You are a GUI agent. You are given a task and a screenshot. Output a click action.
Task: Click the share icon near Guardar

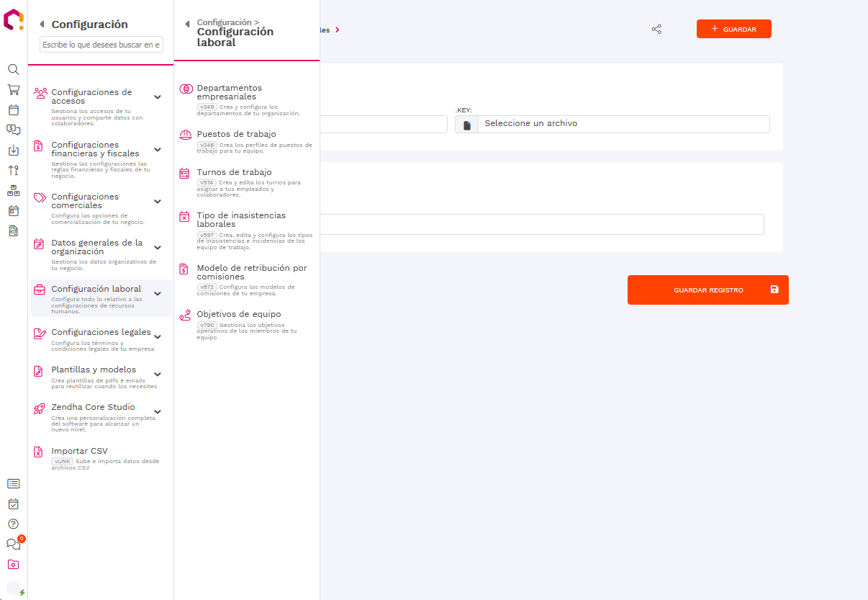tap(656, 30)
